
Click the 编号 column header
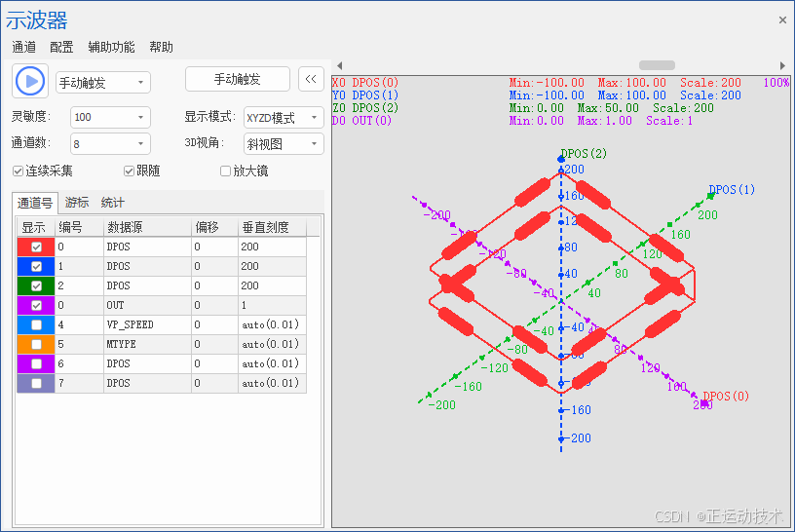(x=79, y=227)
